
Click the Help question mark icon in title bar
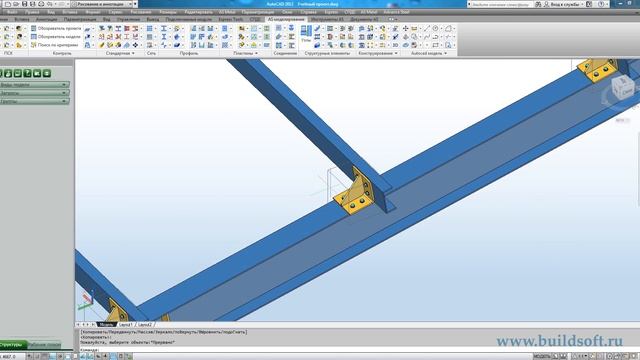pos(601,4)
